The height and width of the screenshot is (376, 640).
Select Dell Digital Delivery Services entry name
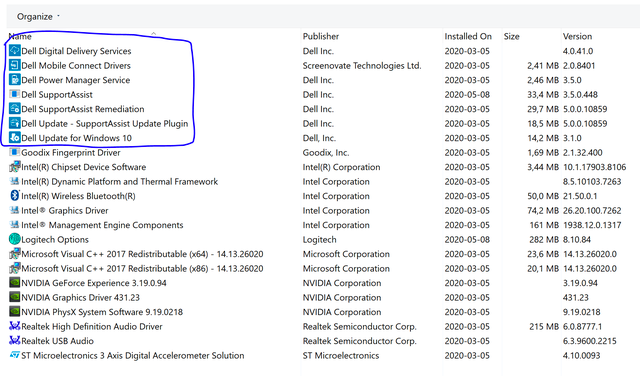tap(76, 51)
